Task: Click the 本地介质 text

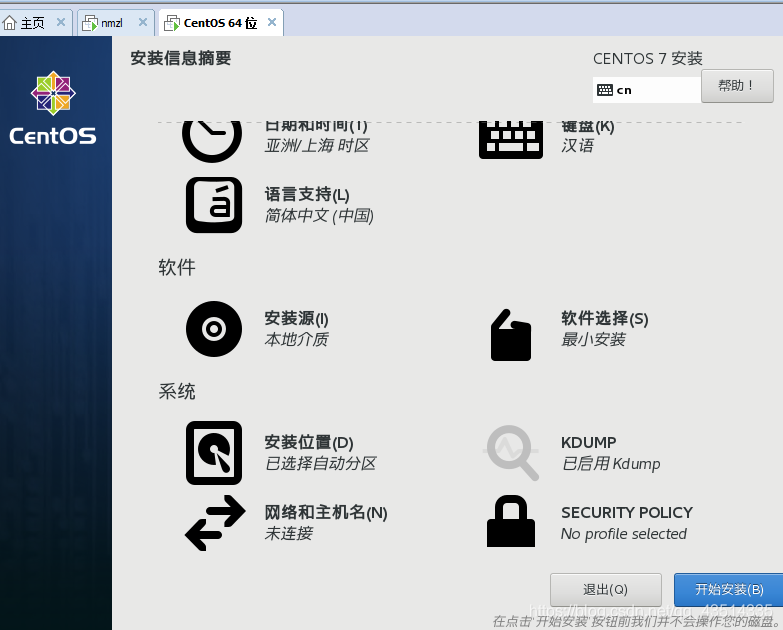Action: 297,339
